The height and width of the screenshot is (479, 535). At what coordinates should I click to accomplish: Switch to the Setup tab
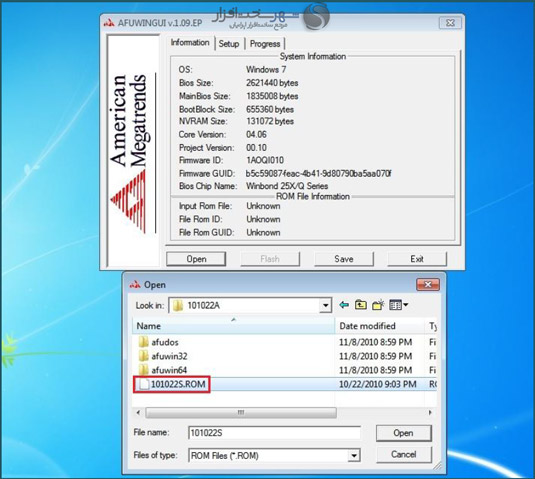point(229,44)
